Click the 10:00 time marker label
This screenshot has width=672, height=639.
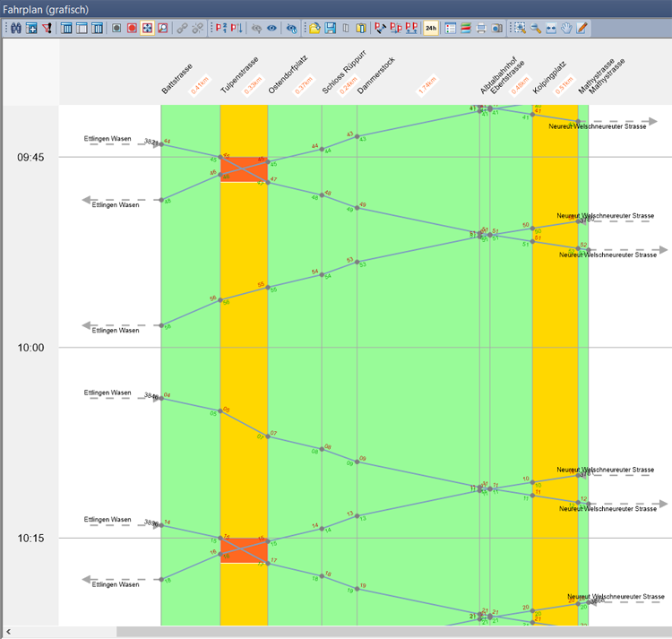pos(32,348)
